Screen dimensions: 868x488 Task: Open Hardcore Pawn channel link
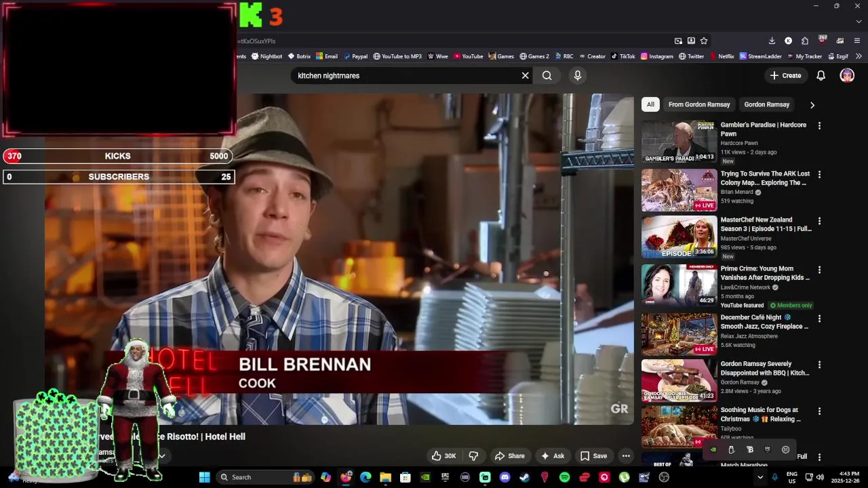(739, 143)
